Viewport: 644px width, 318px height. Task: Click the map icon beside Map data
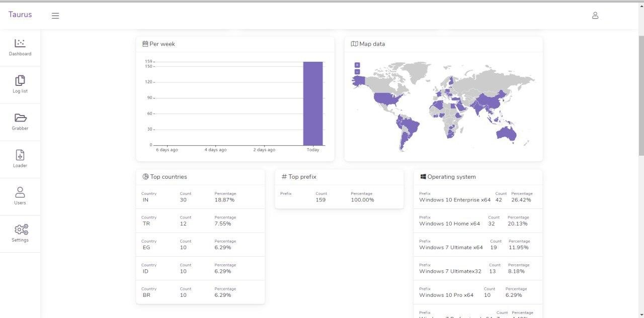pyautogui.click(x=354, y=44)
